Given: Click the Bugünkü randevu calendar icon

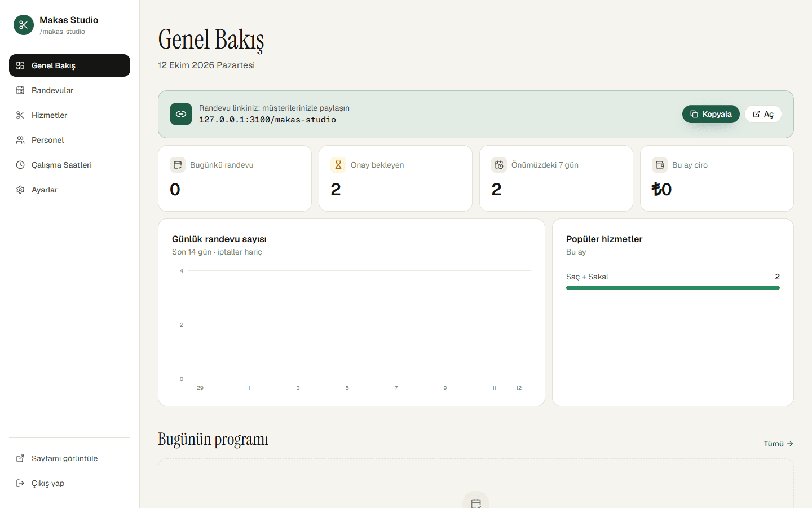Looking at the screenshot, I should click(178, 165).
